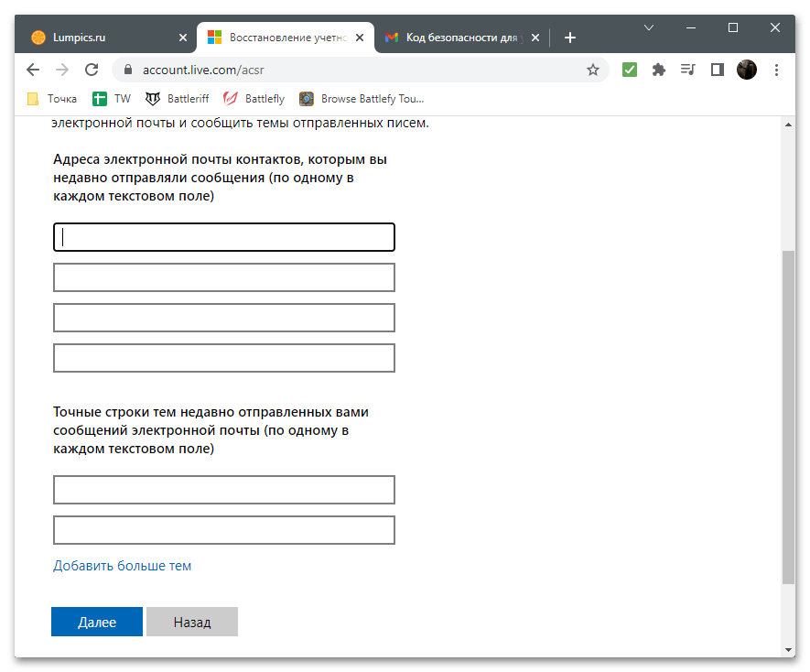
Task: Close the Код безопасности Gmail tab
Action: tap(535, 38)
